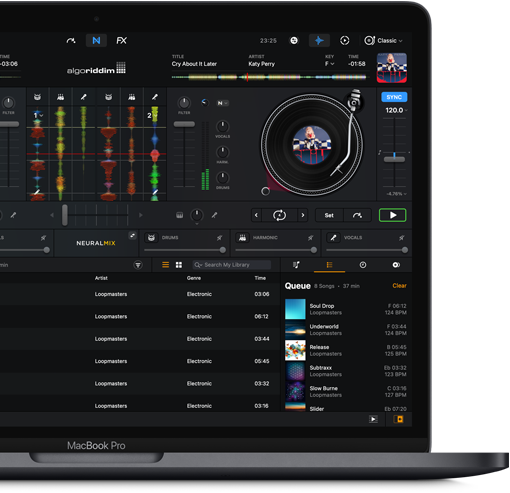Open the cue point tool in top toolbar

pos(71,41)
